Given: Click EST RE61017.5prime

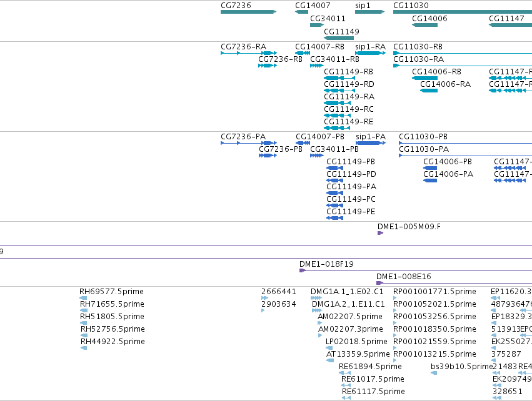Looking at the screenshot, I should [x=346, y=385].
